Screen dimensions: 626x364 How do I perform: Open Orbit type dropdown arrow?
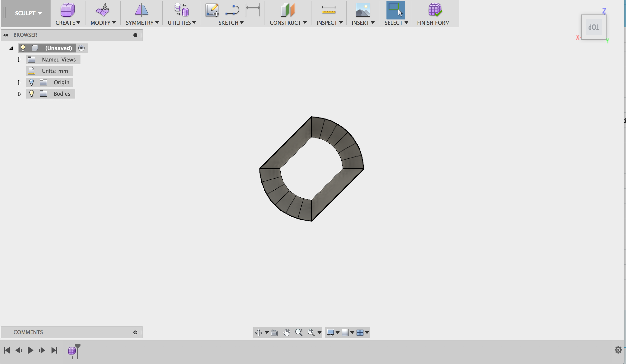pyautogui.click(x=267, y=332)
